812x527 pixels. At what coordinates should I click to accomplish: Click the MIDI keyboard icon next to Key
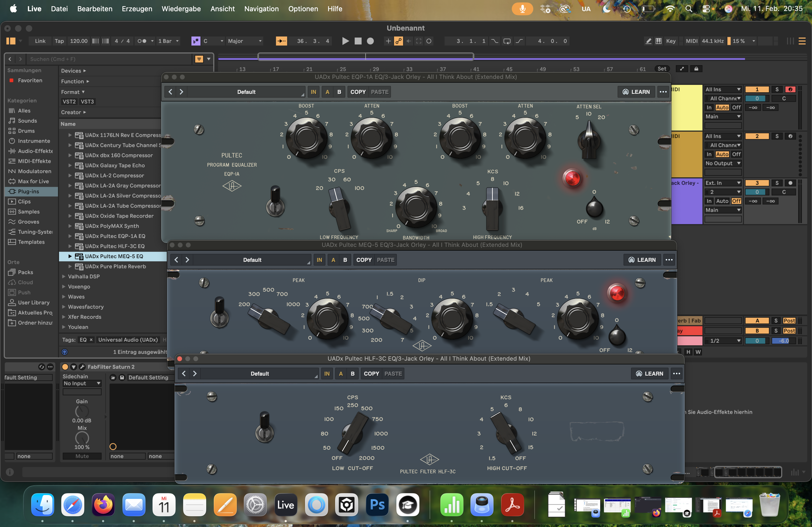pos(658,41)
